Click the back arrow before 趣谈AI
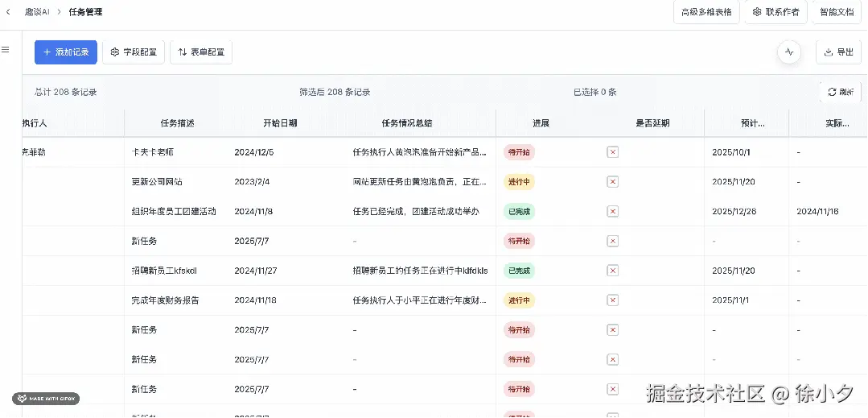 [8, 11]
